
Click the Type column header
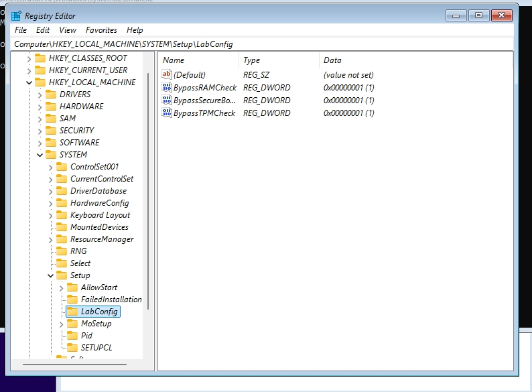[279, 60]
